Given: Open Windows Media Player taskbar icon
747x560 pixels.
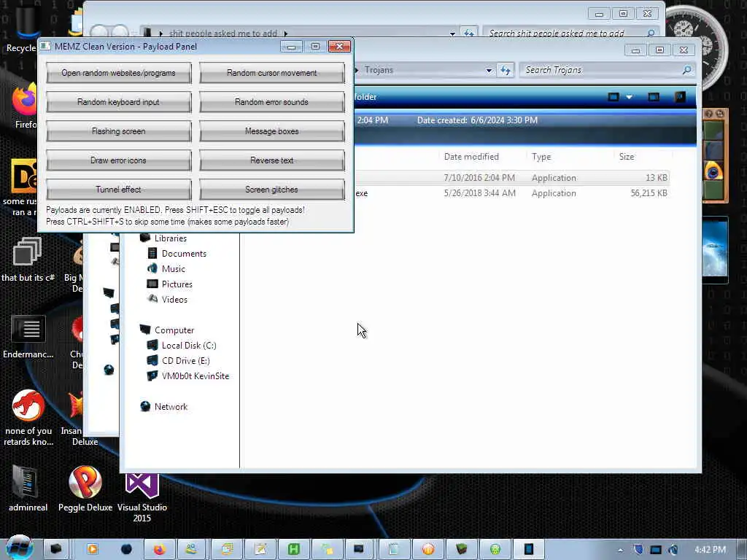Looking at the screenshot, I should (92, 550).
